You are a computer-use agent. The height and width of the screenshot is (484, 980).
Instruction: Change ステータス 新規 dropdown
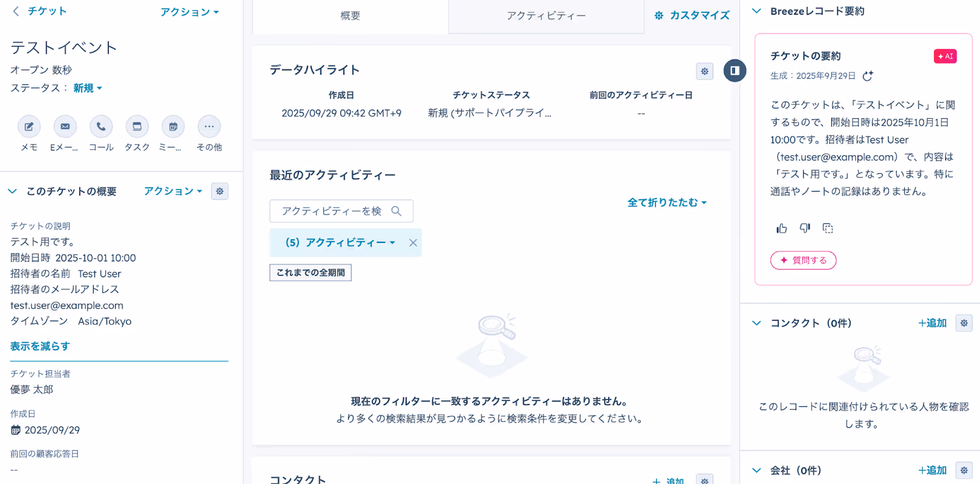pos(88,88)
